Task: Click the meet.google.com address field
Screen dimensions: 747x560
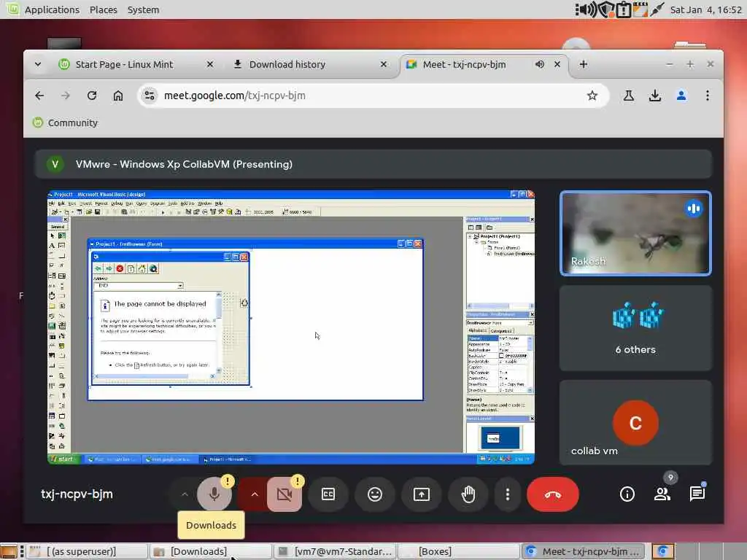Action: pos(371,96)
